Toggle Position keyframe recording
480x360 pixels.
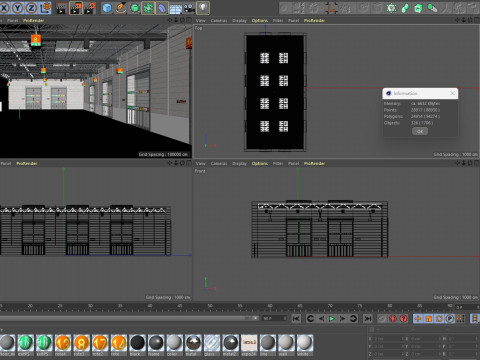click(x=418, y=319)
